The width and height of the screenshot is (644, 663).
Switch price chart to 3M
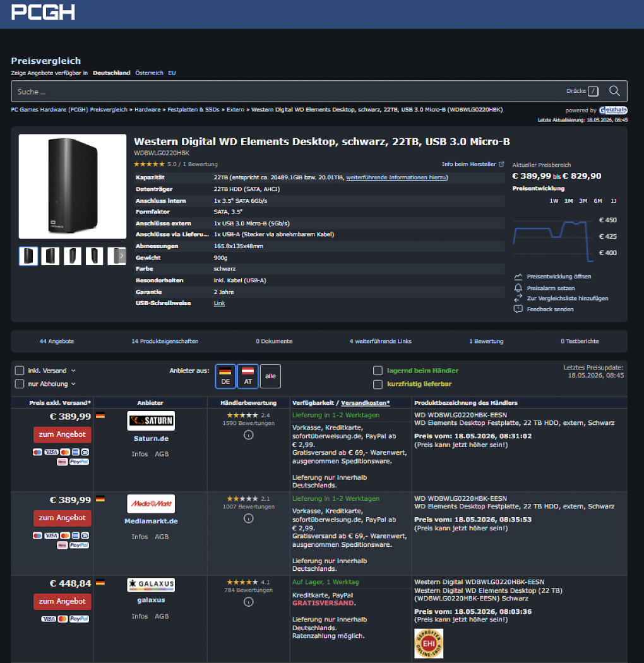click(x=583, y=201)
